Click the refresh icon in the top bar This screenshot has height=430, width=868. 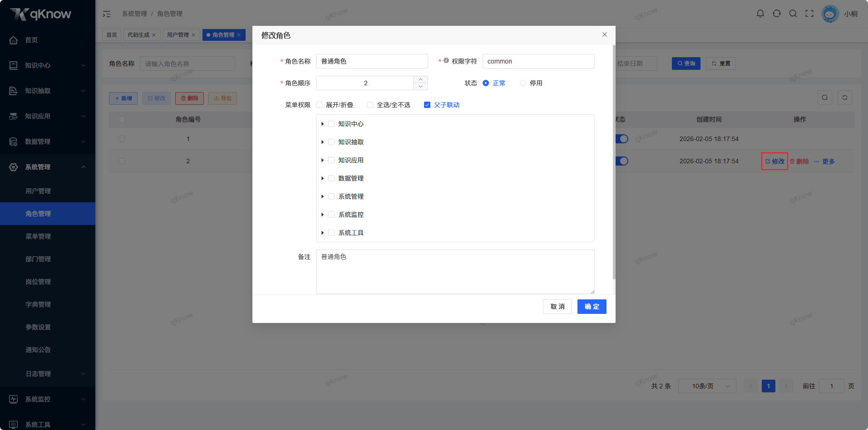click(777, 14)
